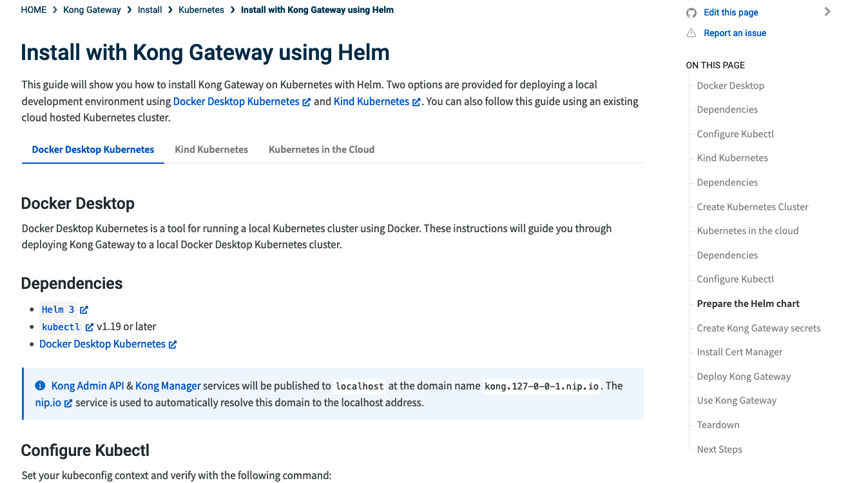This screenshot has height=483, width=868.
Task: Click the external link icon next to nip.io
Action: point(69,403)
